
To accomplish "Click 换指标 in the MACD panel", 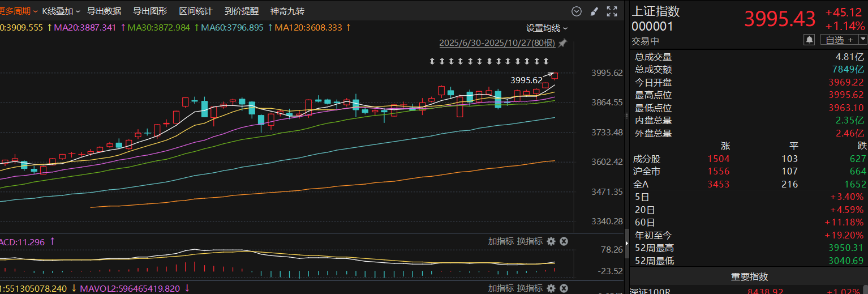I will [x=530, y=241].
